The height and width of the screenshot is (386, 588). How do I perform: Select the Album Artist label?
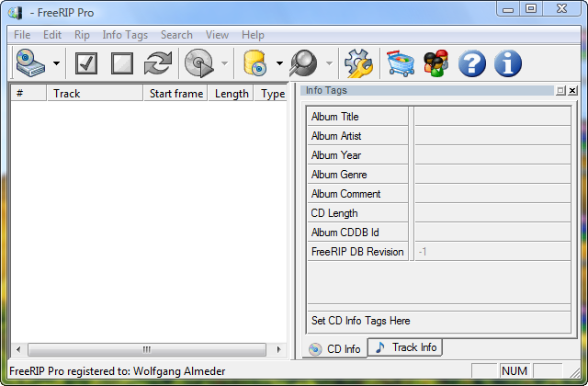(336, 136)
